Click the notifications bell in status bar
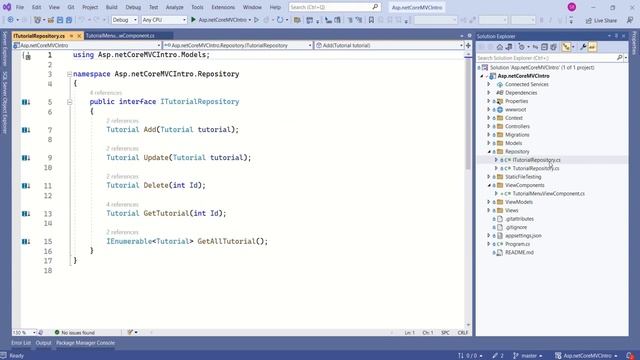Image resolution: width=640 pixels, height=360 pixels. pyautogui.click(x=630, y=356)
